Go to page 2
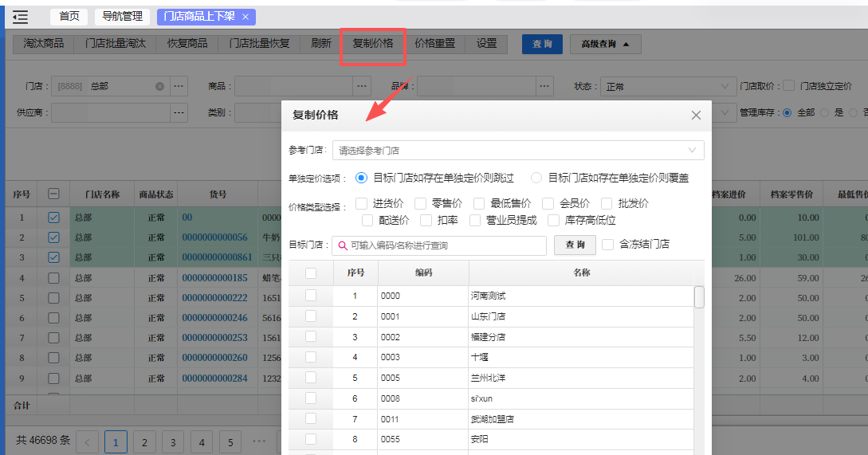 [144, 442]
